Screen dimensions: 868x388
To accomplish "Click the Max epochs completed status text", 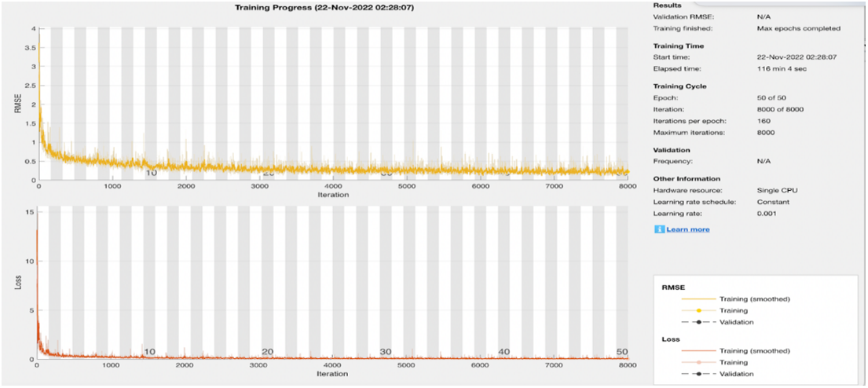I will (x=798, y=27).
